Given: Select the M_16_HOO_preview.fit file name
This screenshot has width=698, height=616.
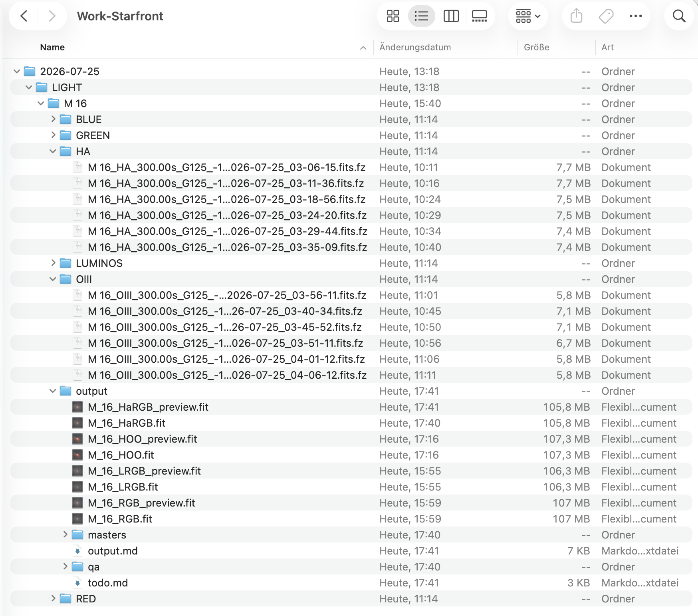Looking at the screenshot, I should click(142, 439).
